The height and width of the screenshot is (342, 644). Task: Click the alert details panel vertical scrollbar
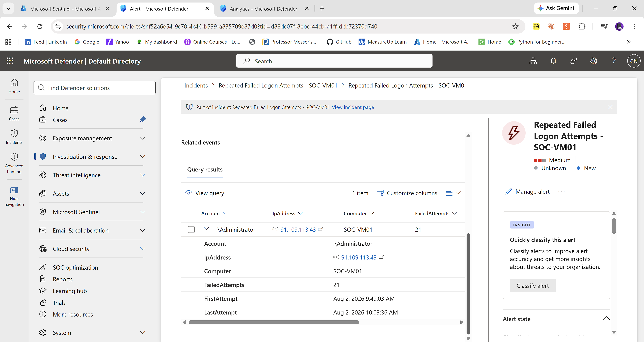coord(614,226)
